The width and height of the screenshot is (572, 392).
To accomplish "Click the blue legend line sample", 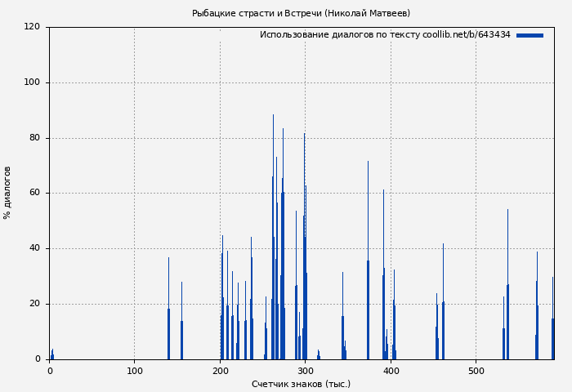I will [530, 35].
